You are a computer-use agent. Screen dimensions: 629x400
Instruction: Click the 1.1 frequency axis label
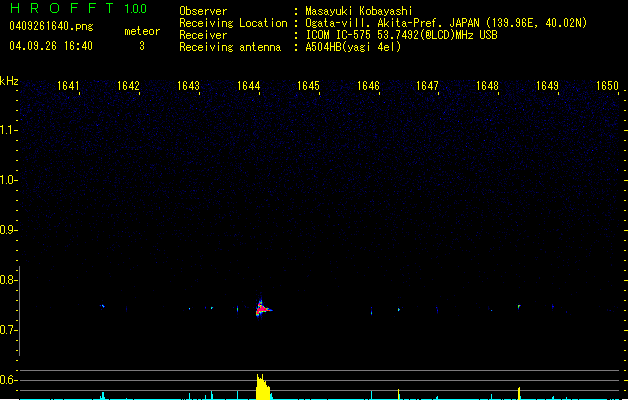[x=8, y=130]
